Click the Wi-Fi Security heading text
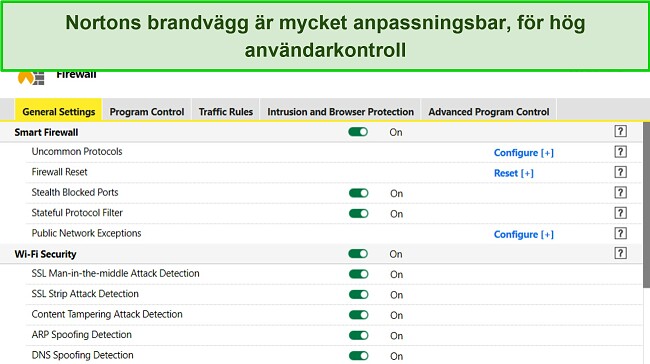 click(45, 254)
